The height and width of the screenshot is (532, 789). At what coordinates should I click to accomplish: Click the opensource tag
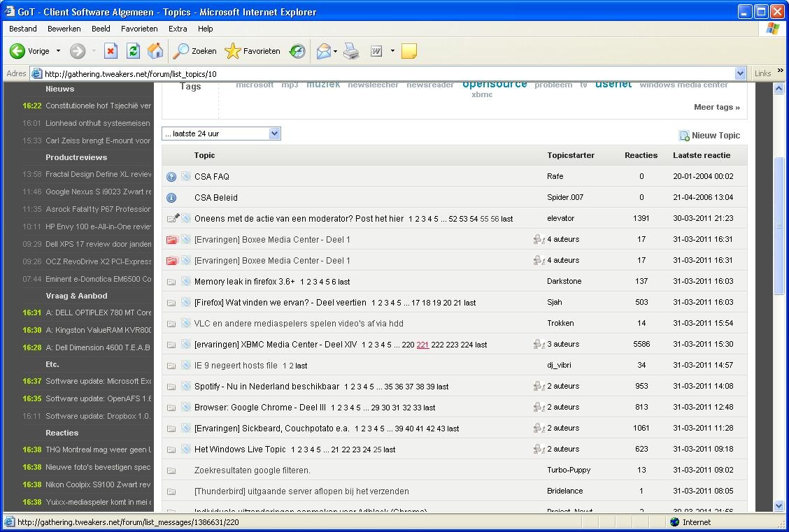[x=495, y=84]
